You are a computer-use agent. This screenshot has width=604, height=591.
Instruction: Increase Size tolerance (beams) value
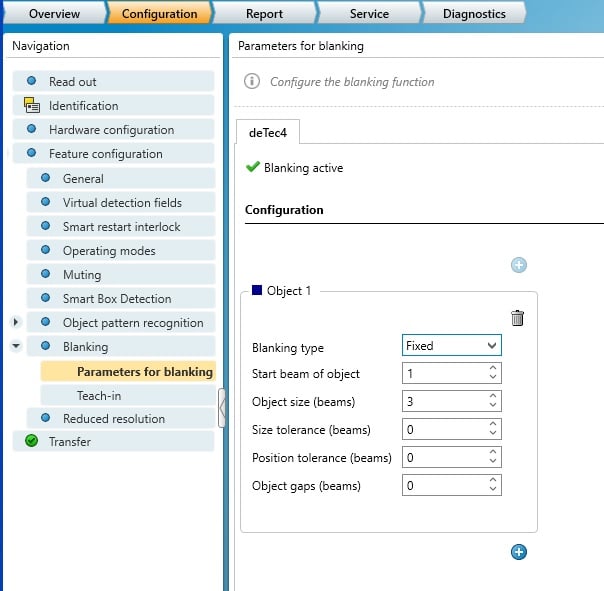(493, 424)
